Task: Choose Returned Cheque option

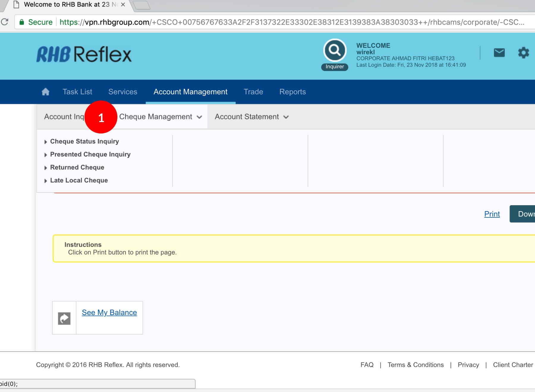Action: tap(77, 167)
